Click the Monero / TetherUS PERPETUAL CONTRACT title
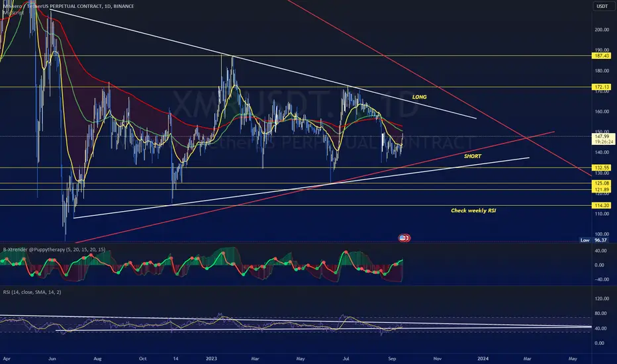617x364 pixels. pos(68,6)
